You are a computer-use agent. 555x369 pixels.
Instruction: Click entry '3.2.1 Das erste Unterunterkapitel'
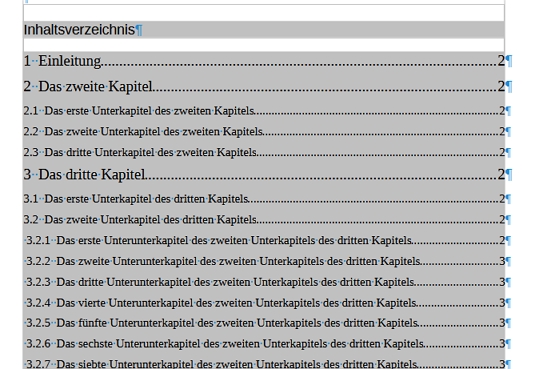coord(265,240)
